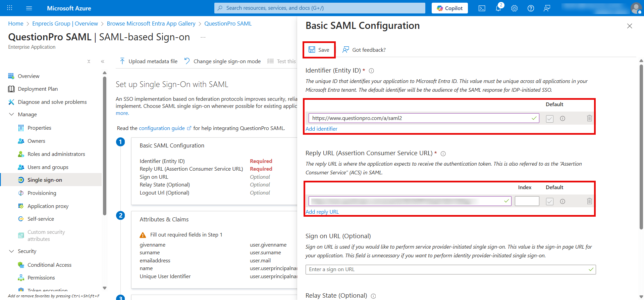Click the Enter a sign on URL field
644x300 pixels.
click(451, 270)
